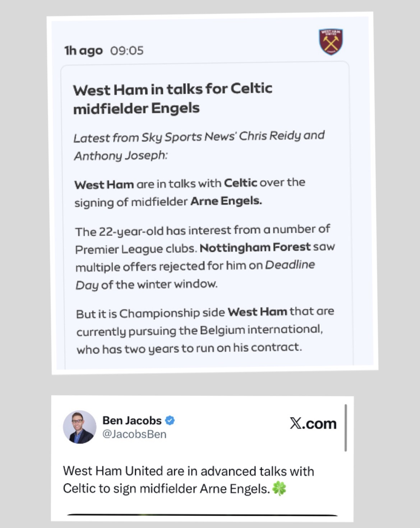
Task: Click the 1h ago timestamp label
Action: point(83,50)
